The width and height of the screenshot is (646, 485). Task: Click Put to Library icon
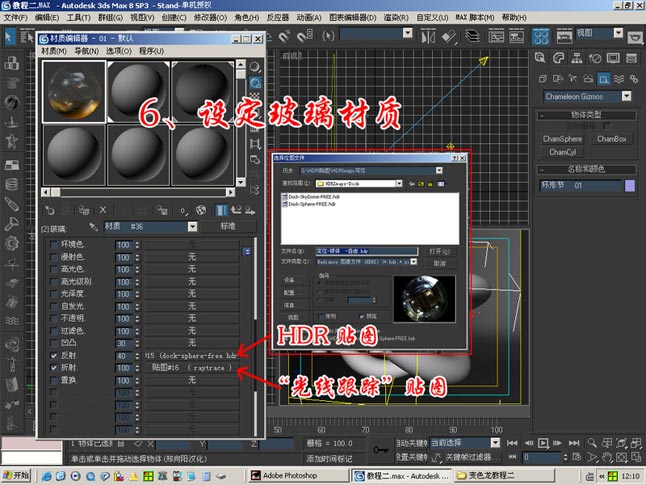coord(162,211)
